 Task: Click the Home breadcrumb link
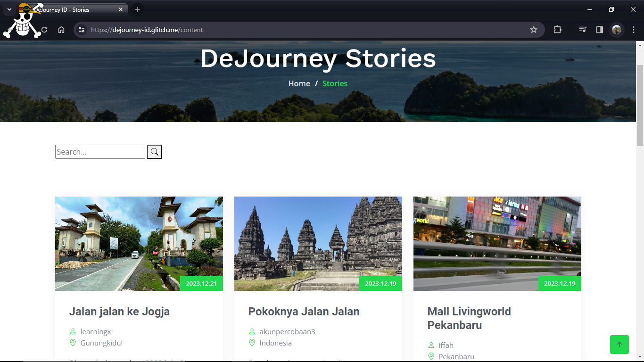pos(299,83)
